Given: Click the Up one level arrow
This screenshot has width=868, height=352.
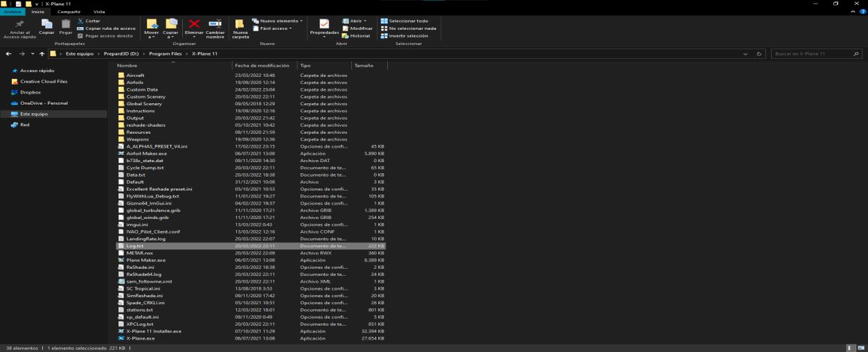Looking at the screenshot, I should pos(42,53).
